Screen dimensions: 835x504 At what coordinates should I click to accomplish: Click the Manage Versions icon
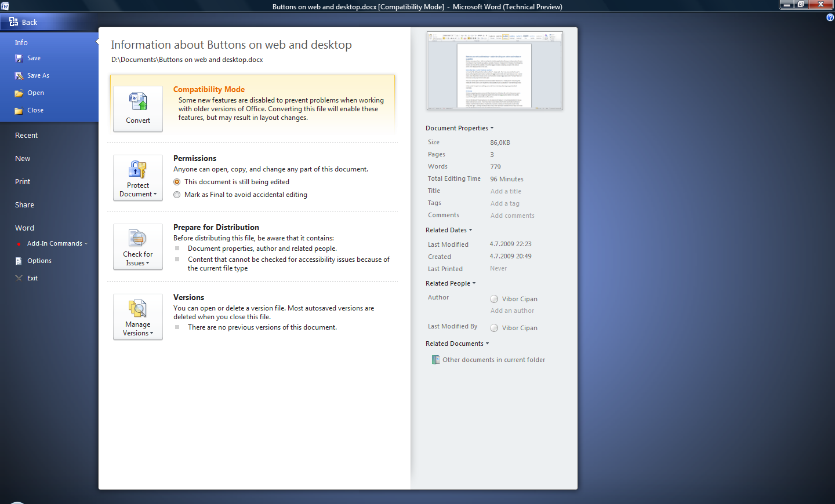tap(138, 308)
